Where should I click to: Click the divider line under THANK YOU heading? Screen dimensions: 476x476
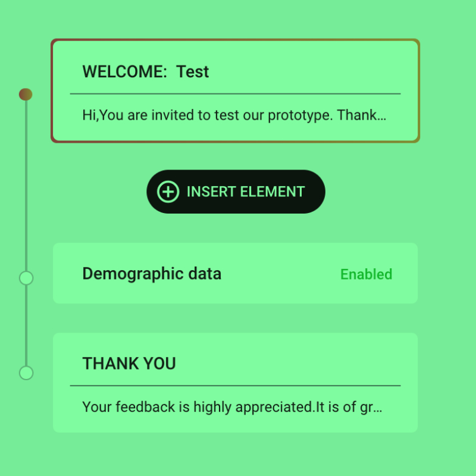tap(235, 386)
